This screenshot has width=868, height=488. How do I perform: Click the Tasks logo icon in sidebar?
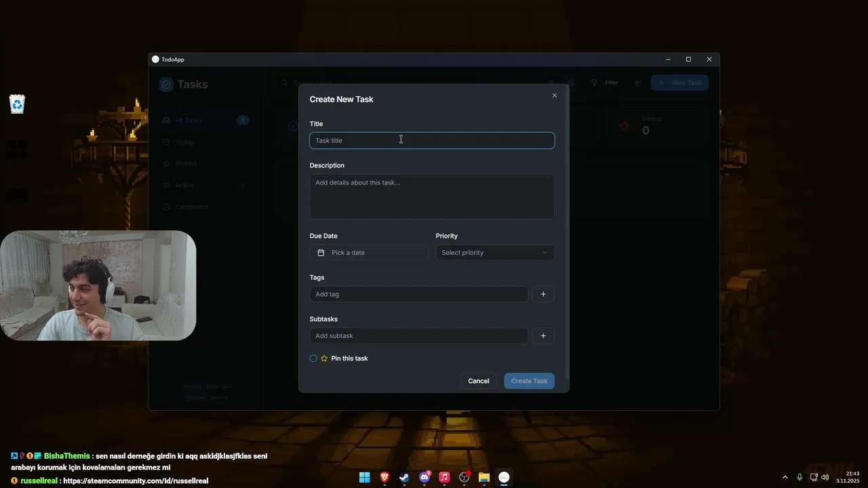166,84
